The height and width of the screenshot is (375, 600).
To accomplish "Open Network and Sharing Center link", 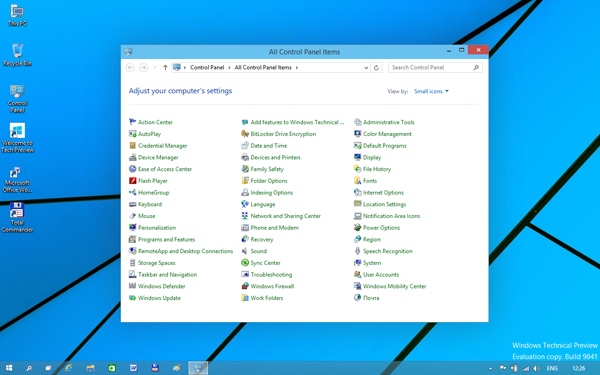I will 285,216.
